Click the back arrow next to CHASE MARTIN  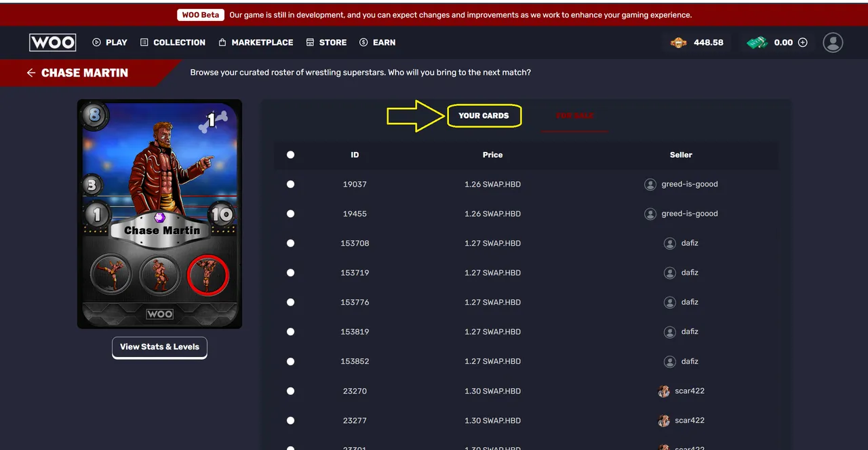point(31,73)
